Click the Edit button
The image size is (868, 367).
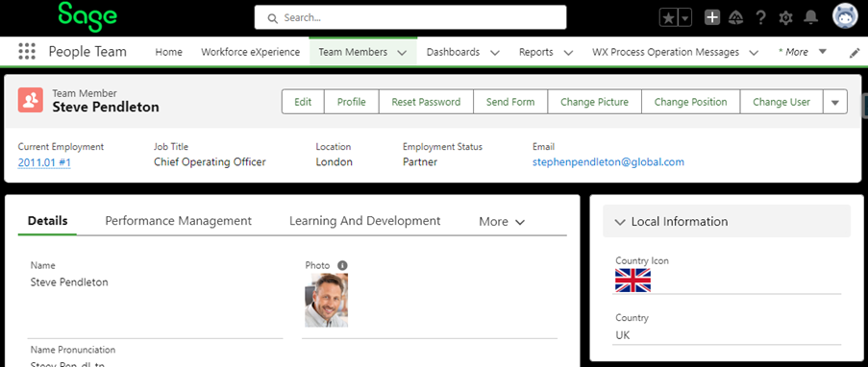click(x=303, y=102)
